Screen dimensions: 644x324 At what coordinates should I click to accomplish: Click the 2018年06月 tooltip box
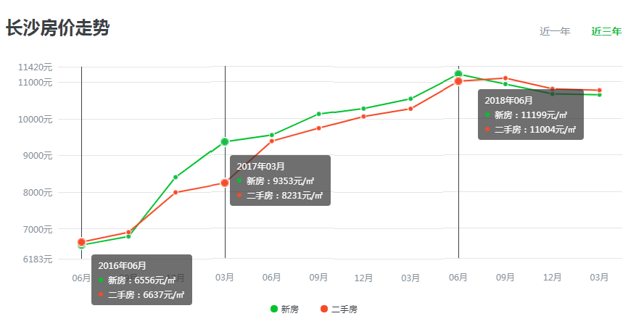(531, 115)
